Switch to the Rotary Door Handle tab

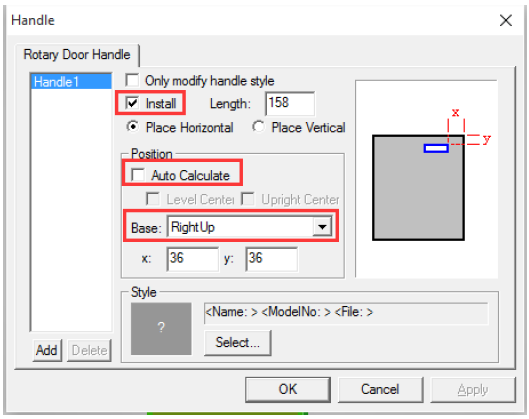coord(77,55)
